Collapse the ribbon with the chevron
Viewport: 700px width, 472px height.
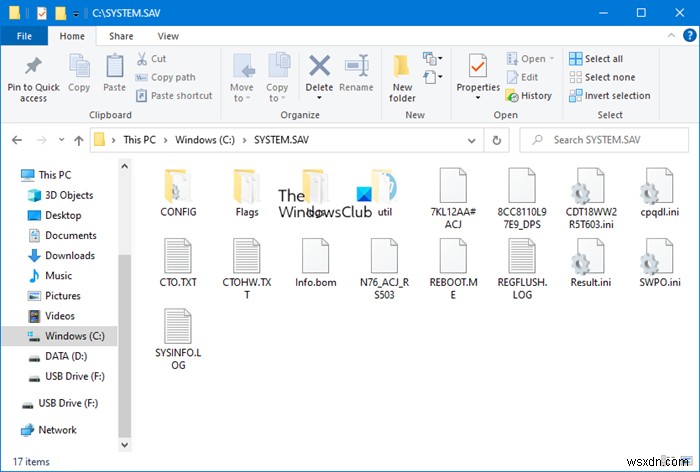(671, 36)
